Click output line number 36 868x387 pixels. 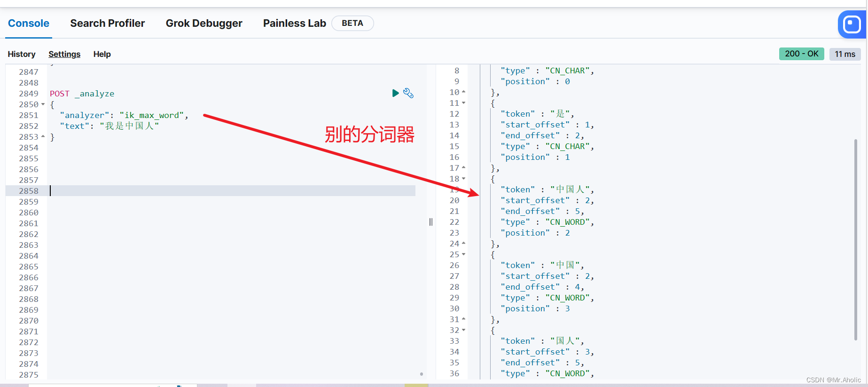454,373
